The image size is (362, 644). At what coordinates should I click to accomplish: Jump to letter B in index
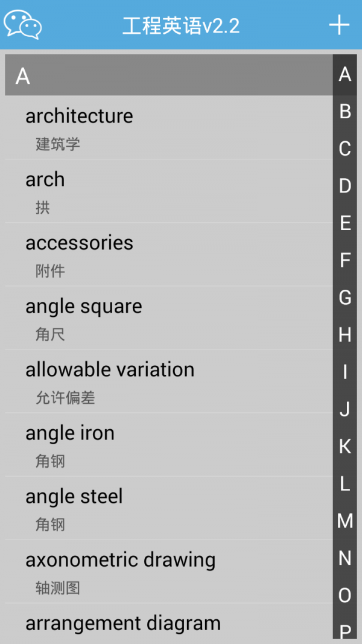(345, 111)
